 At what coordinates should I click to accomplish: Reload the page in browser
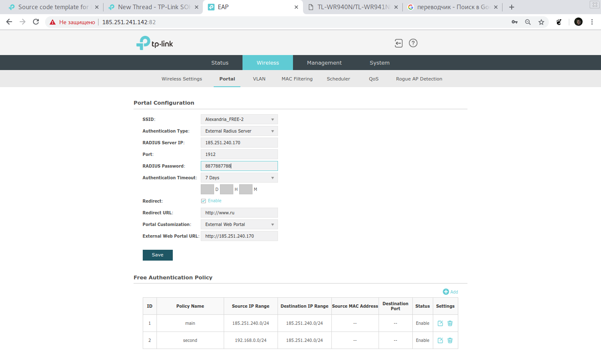[36, 22]
